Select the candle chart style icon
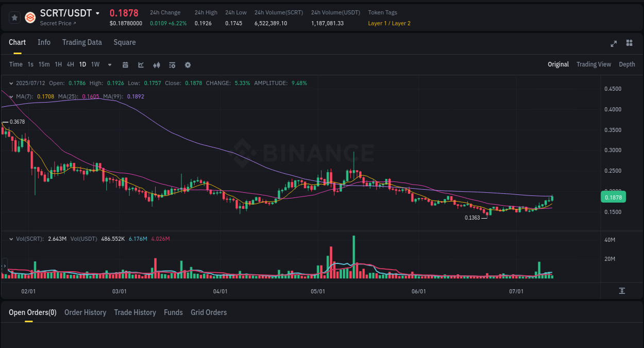Image resolution: width=644 pixels, height=348 pixels. click(x=156, y=65)
